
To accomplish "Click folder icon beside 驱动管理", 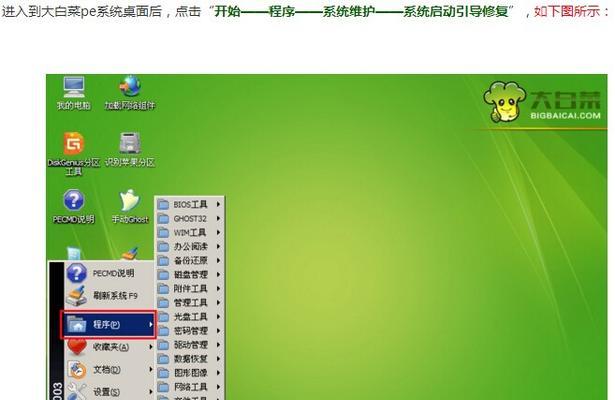I will 163,345.
